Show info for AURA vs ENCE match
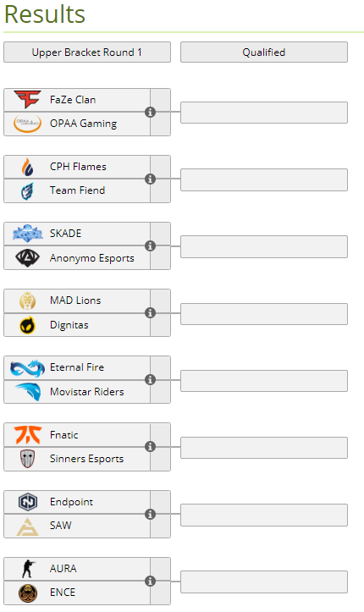The image size is (364, 612). 150,582
